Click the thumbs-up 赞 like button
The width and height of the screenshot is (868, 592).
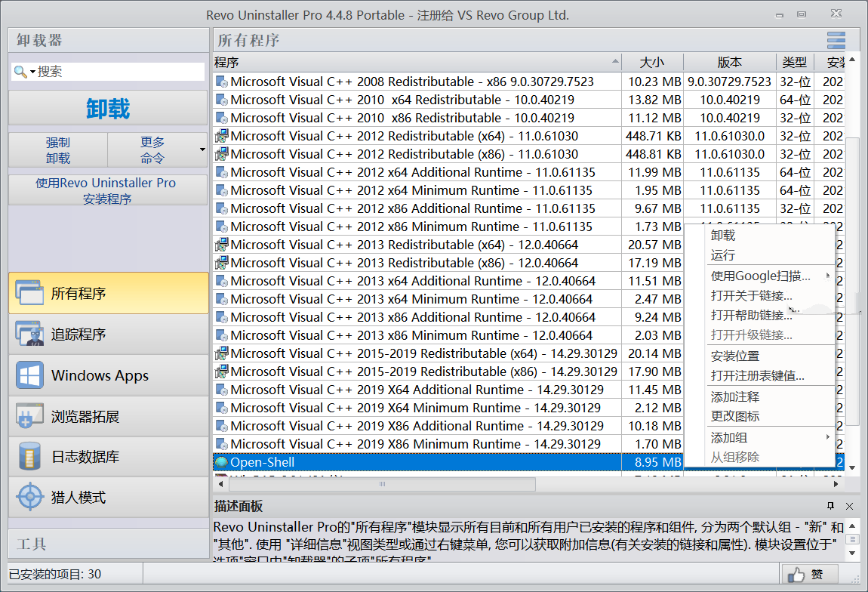tap(809, 575)
